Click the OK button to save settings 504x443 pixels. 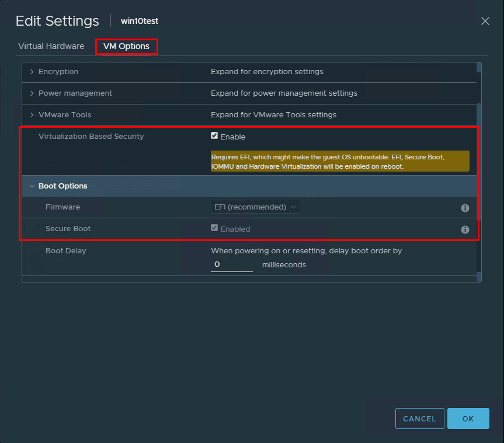point(468,418)
